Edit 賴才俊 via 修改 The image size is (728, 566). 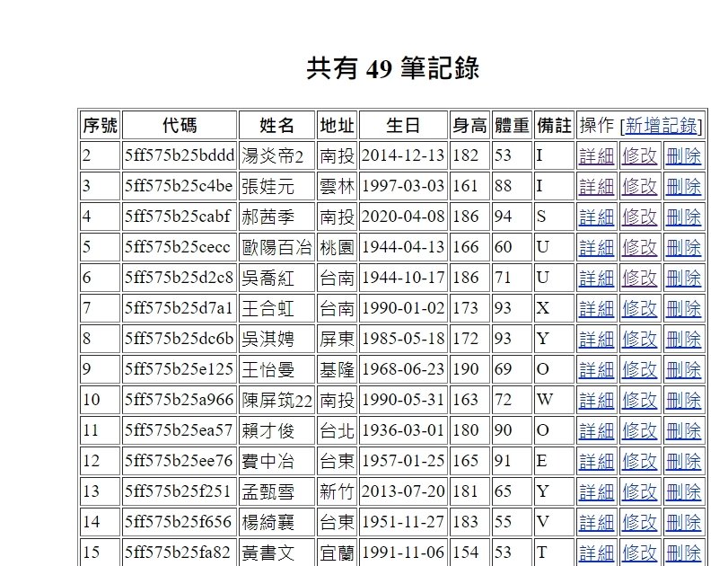[x=640, y=431]
